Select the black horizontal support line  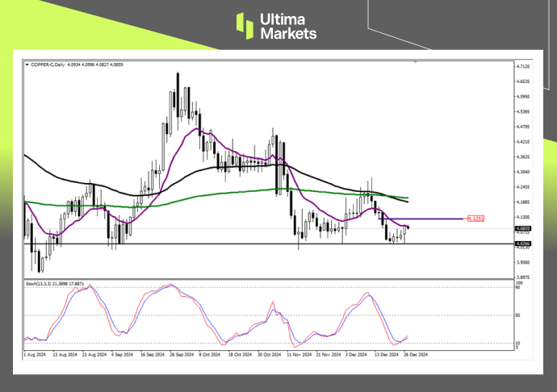[242, 244]
